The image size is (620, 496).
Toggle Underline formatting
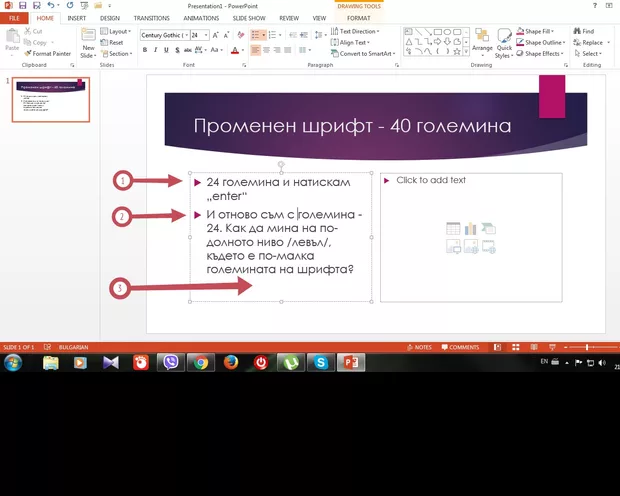click(166, 50)
